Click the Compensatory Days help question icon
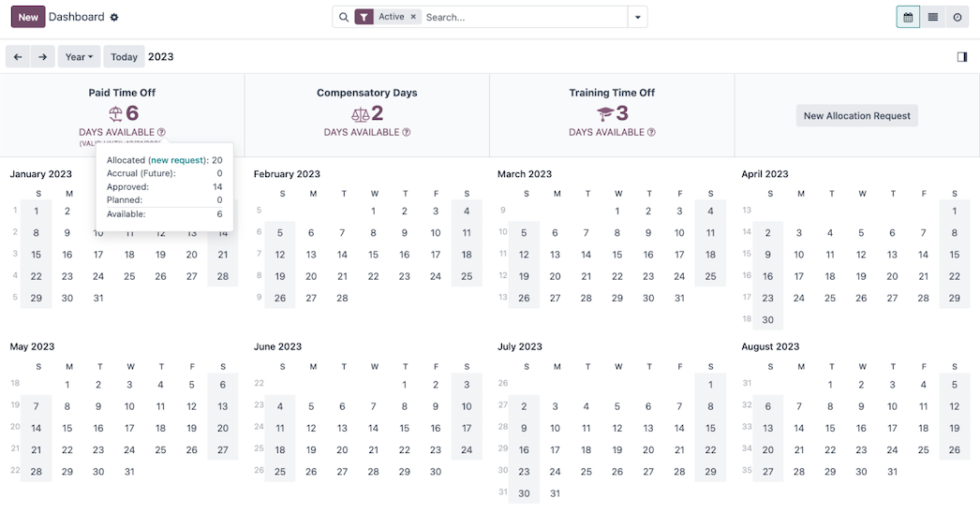 (x=407, y=133)
